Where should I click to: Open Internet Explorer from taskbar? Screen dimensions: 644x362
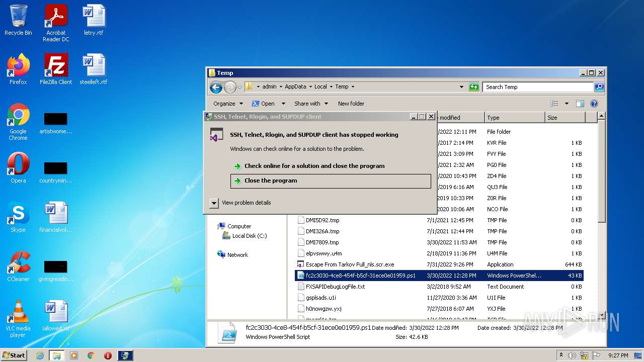pyautogui.click(x=40, y=355)
